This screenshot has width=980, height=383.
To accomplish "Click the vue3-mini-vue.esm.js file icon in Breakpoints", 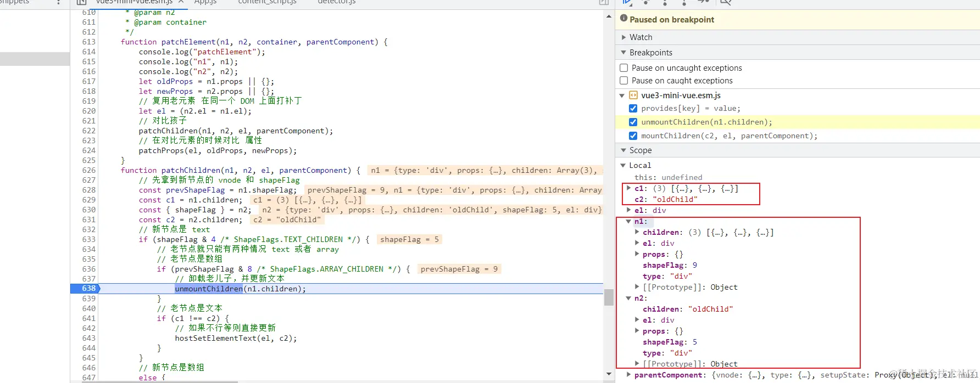I will coord(633,95).
